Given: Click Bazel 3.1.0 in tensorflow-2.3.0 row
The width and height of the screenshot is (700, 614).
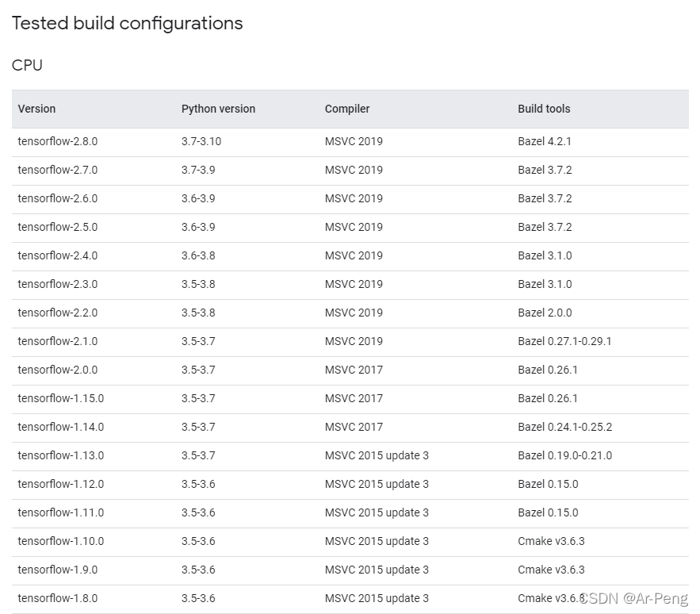Looking at the screenshot, I should pyautogui.click(x=545, y=284).
